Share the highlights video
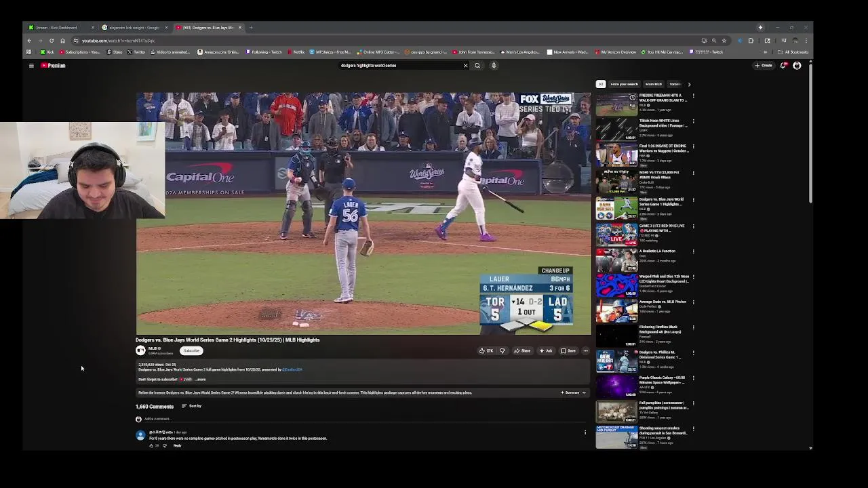This screenshot has height=488, width=868. click(x=522, y=350)
